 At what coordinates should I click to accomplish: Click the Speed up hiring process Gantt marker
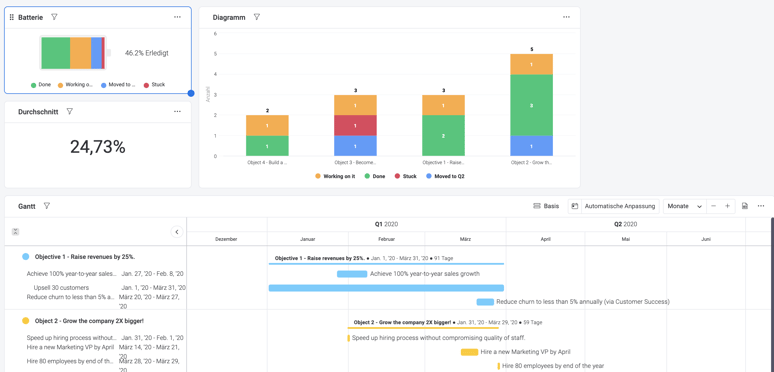click(348, 338)
